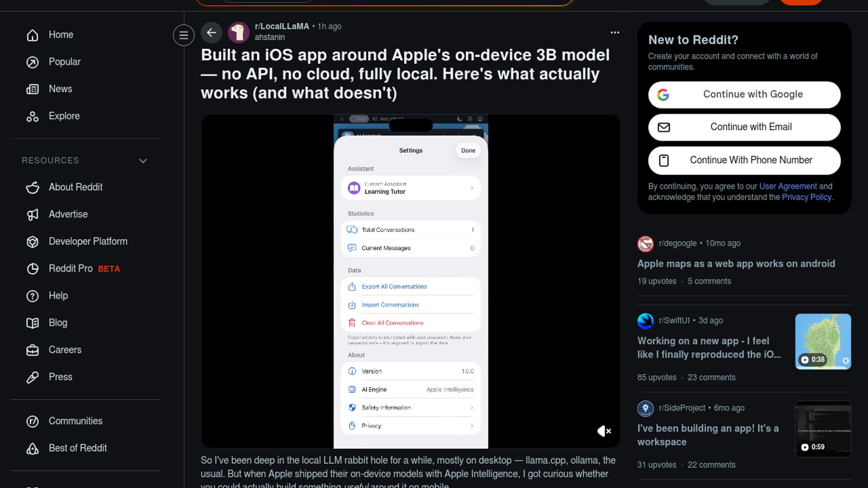868x488 pixels.
Task: Collapse the Resources section
Action: coord(143,161)
